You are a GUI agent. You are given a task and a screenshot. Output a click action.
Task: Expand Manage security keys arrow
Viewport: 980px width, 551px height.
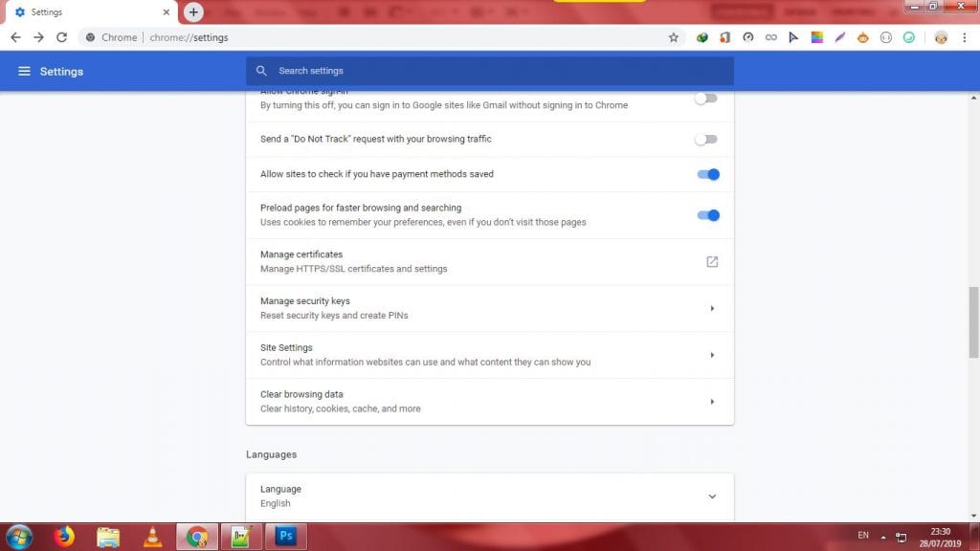click(x=712, y=308)
